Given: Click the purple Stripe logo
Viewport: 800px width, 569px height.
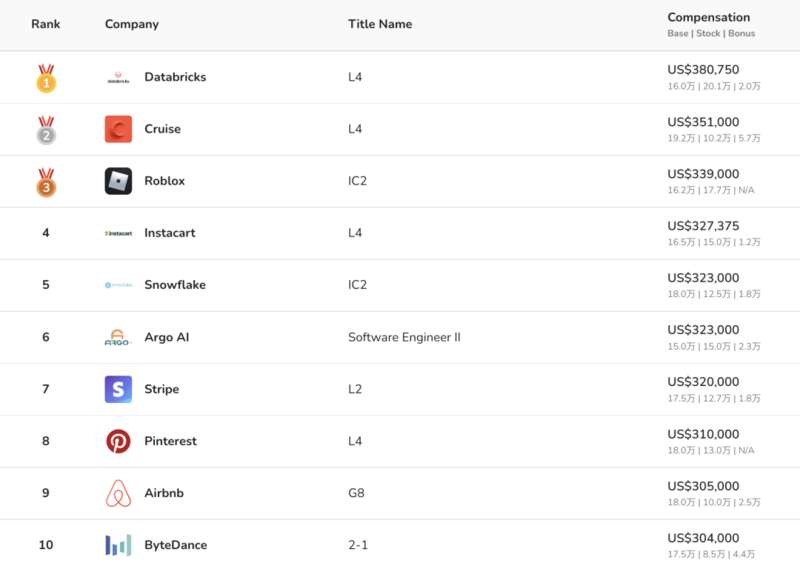Looking at the screenshot, I should (x=118, y=389).
